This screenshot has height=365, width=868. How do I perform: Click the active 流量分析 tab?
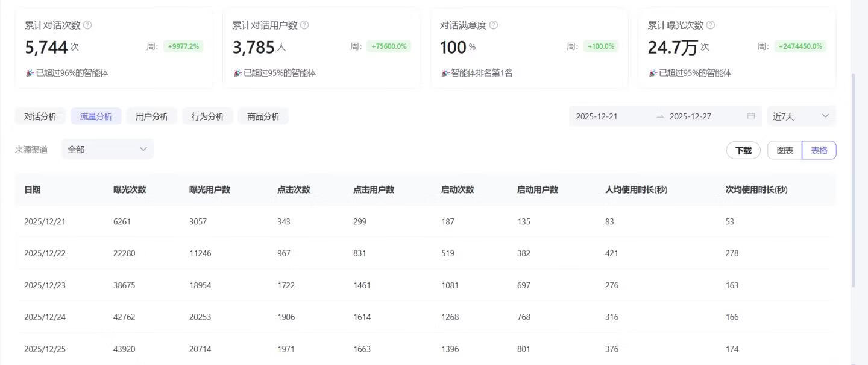(95, 116)
